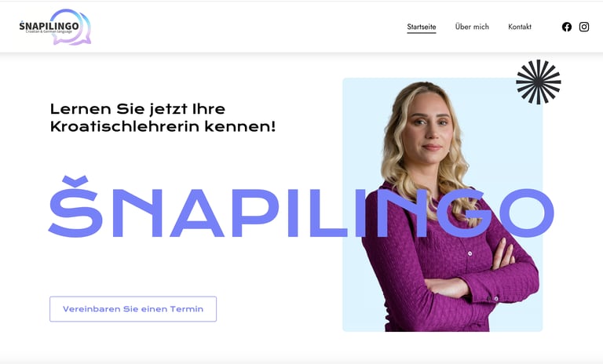Click the headline 'Lernen Sie jetzt Ihre'
The width and height of the screenshot is (603, 364).
(x=137, y=109)
